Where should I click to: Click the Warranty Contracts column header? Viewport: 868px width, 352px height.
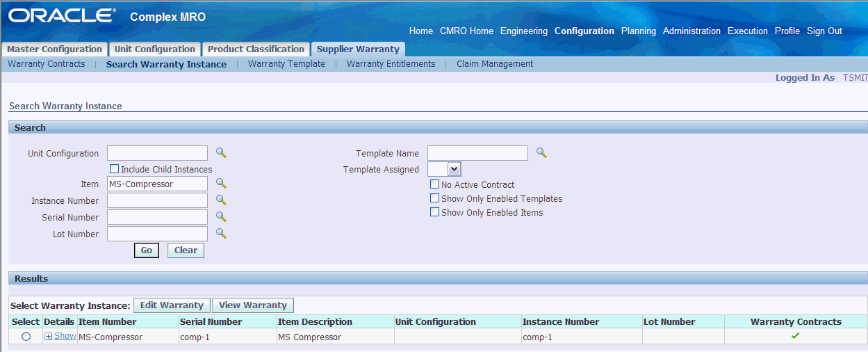tap(796, 322)
